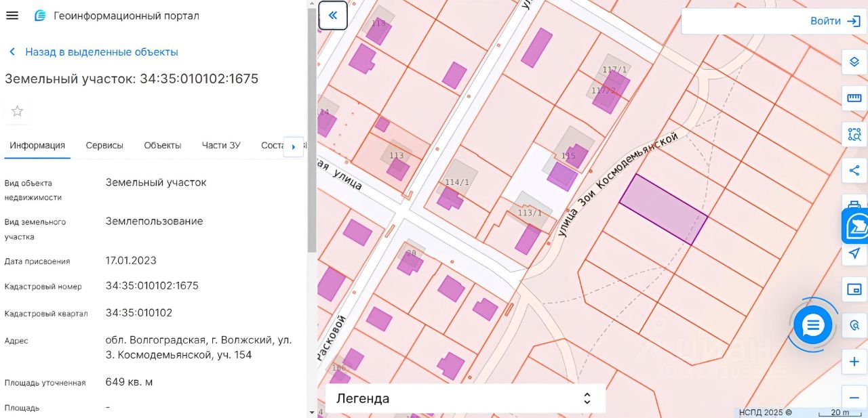Click the Землепользование value
Screen dimensions: 868x418
(x=154, y=222)
